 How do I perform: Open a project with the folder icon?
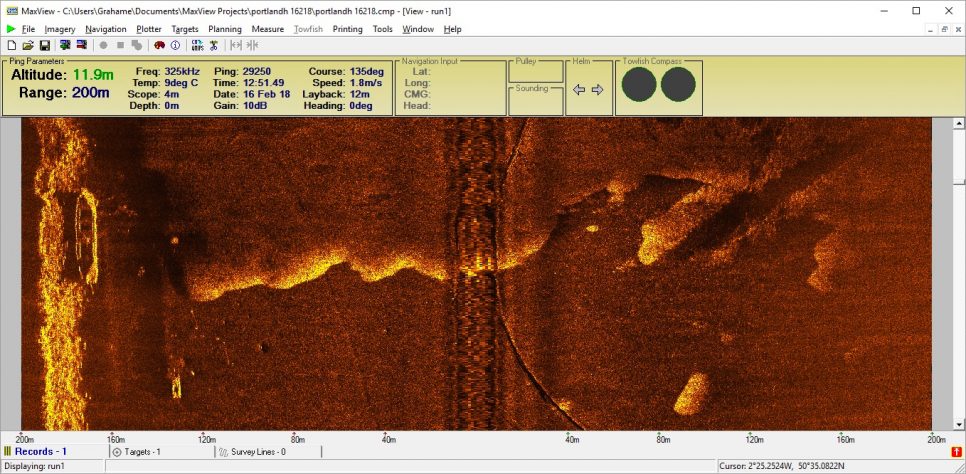[28, 45]
